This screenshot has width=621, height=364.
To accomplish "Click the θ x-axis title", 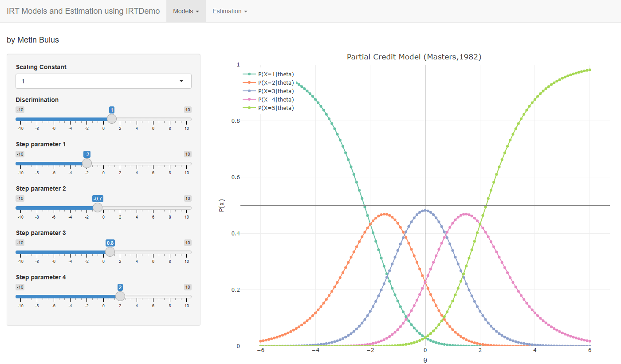I will pos(425,360).
